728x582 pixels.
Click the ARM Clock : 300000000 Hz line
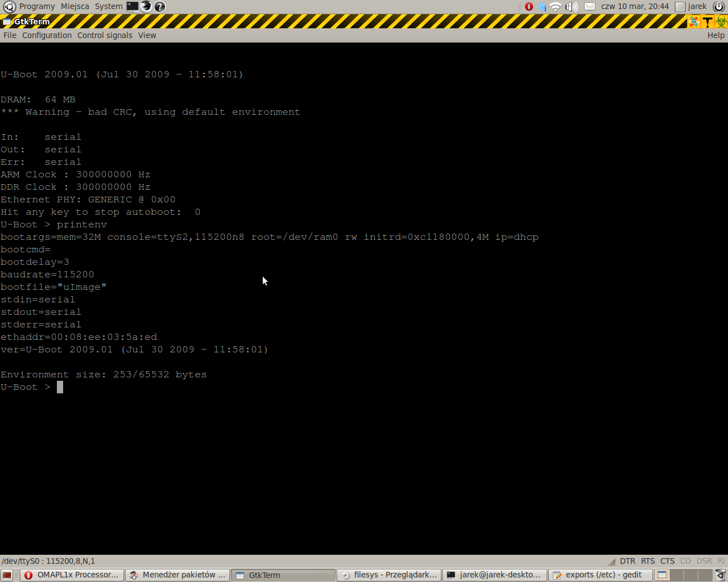coord(76,174)
